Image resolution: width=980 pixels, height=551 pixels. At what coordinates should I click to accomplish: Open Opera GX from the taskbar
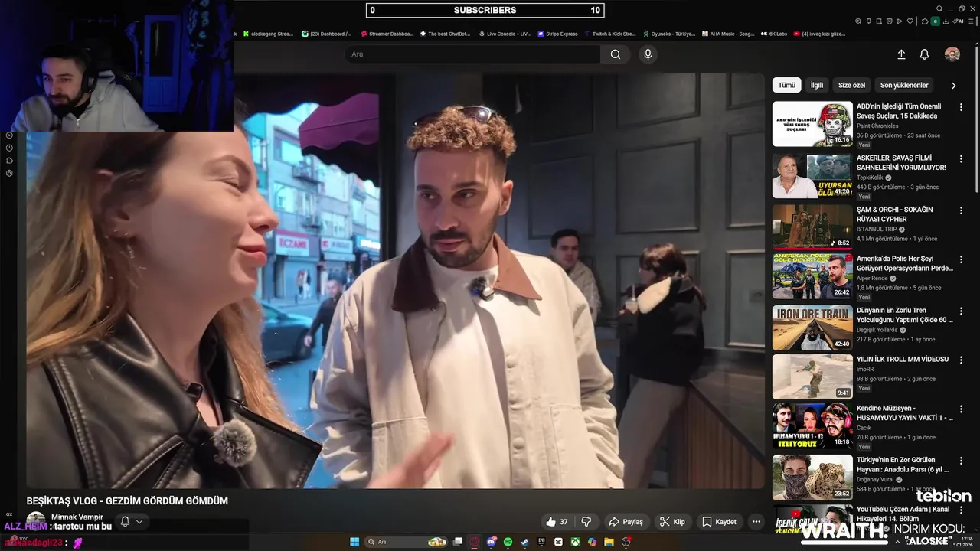tap(474, 542)
